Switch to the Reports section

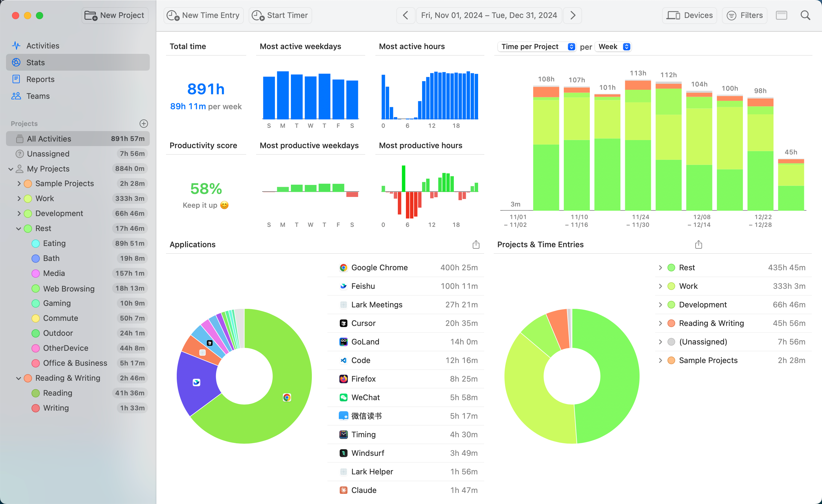[x=40, y=79]
